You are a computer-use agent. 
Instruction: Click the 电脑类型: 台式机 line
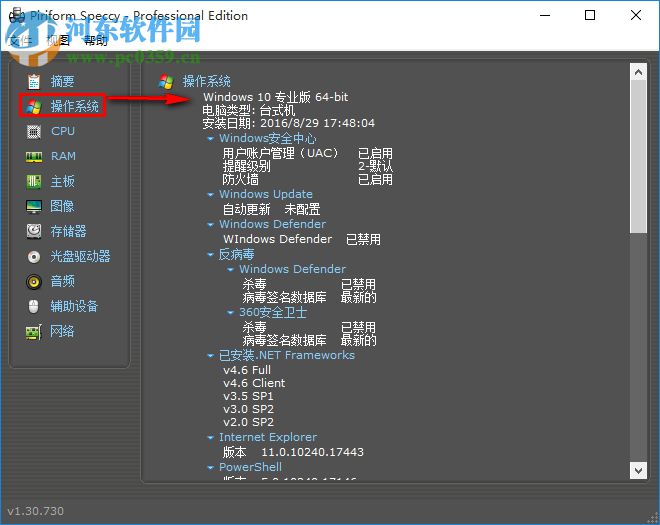249,110
